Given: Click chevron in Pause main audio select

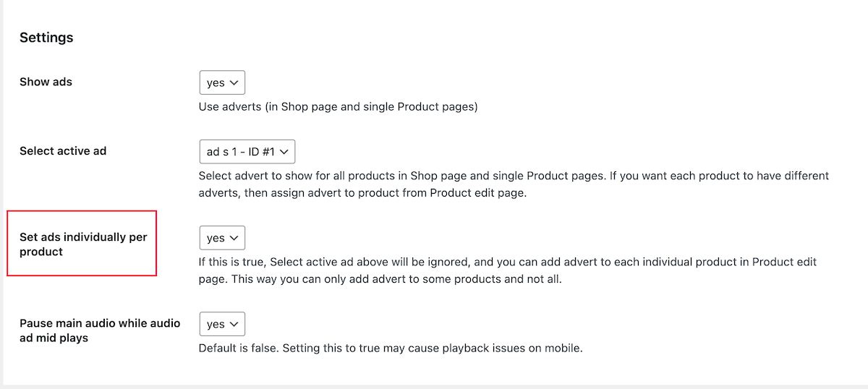Looking at the screenshot, I should (234, 324).
